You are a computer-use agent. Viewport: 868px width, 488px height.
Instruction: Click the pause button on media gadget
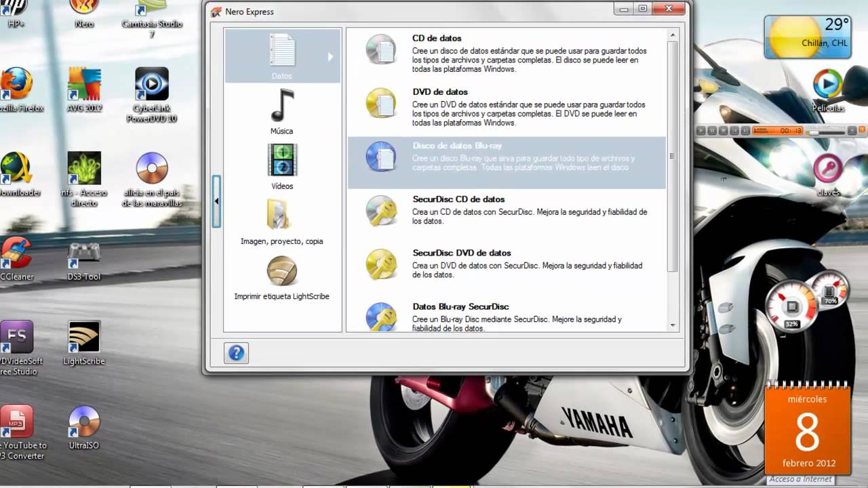tap(712, 131)
